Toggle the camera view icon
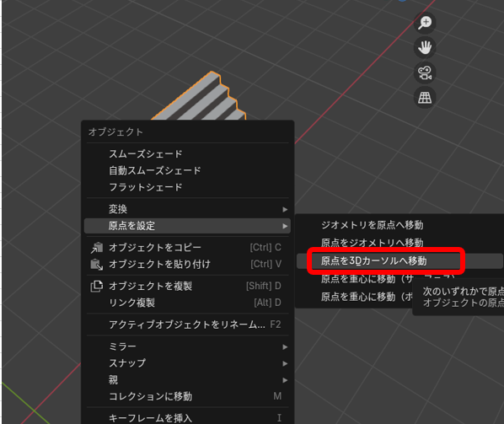 pos(425,72)
